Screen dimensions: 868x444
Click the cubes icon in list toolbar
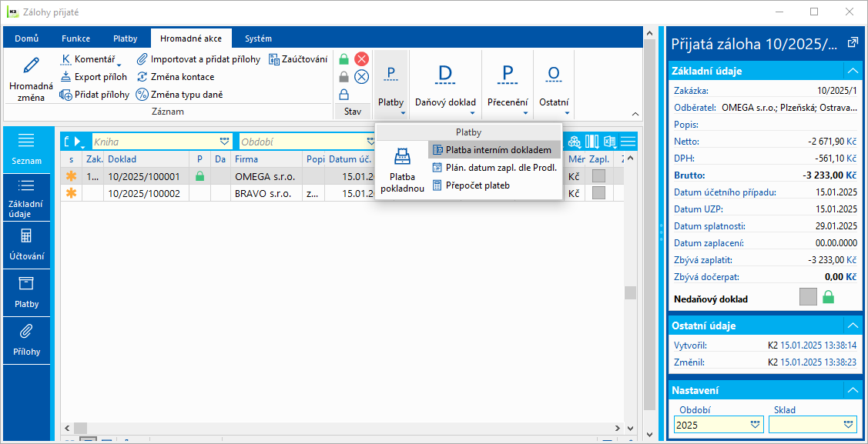tap(576, 142)
